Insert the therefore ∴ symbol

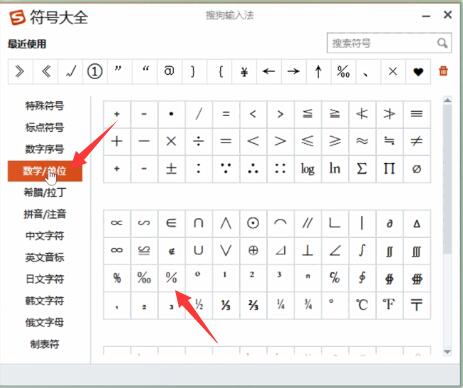pos(253,169)
